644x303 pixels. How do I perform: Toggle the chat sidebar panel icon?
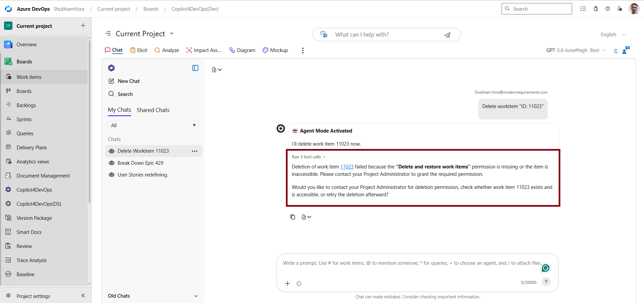tap(195, 68)
